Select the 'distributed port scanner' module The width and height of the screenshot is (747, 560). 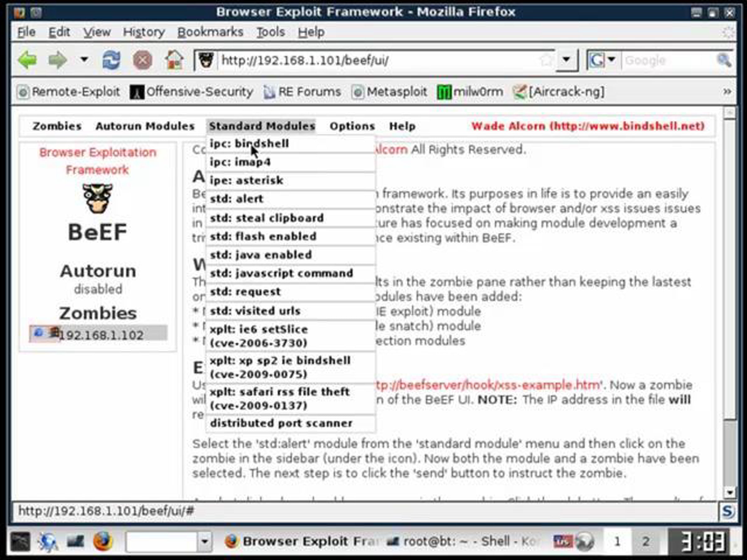pyautogui.click(x=290, y=423)
